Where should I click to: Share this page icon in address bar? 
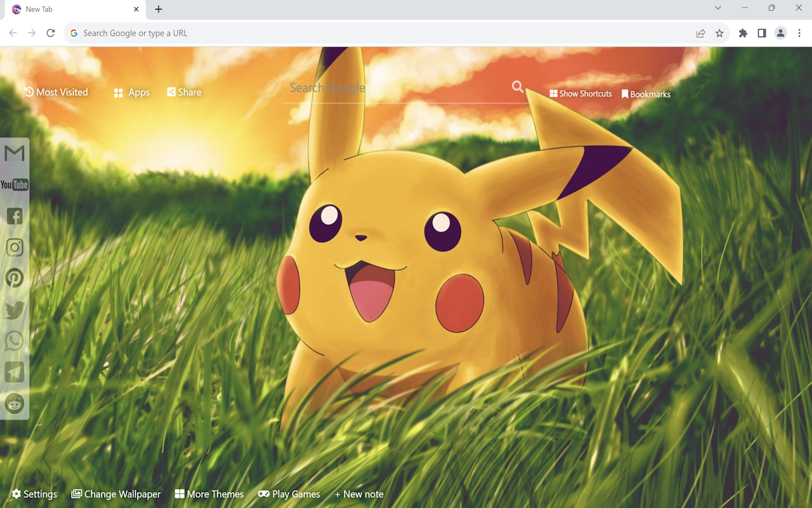tap(700, 33)
